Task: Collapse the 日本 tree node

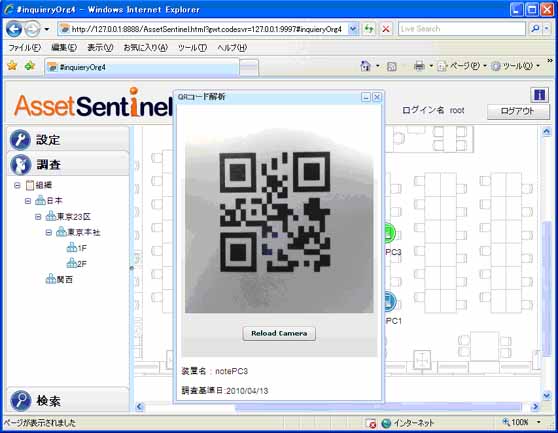Action: [28, 201]
